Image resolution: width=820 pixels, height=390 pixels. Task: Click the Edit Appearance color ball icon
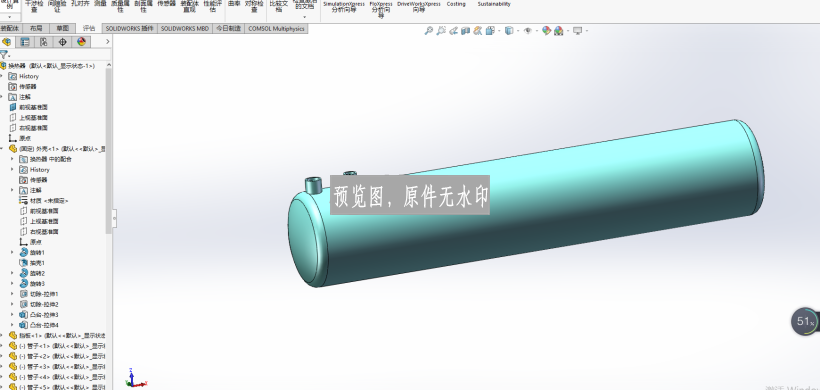546,31
